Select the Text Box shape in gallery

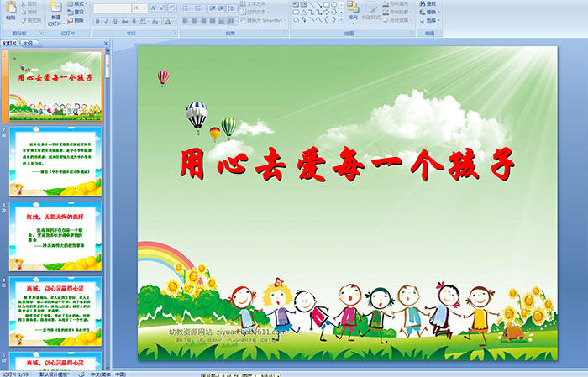pos(296,4)
